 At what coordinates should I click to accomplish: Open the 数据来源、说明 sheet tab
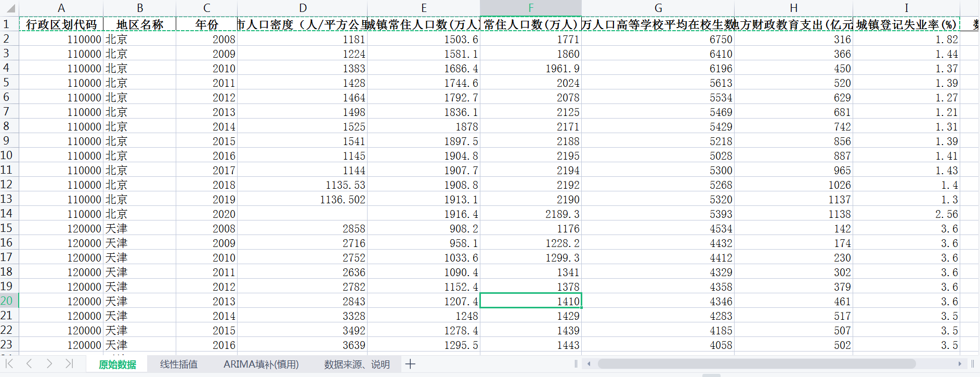click(357, 365)
